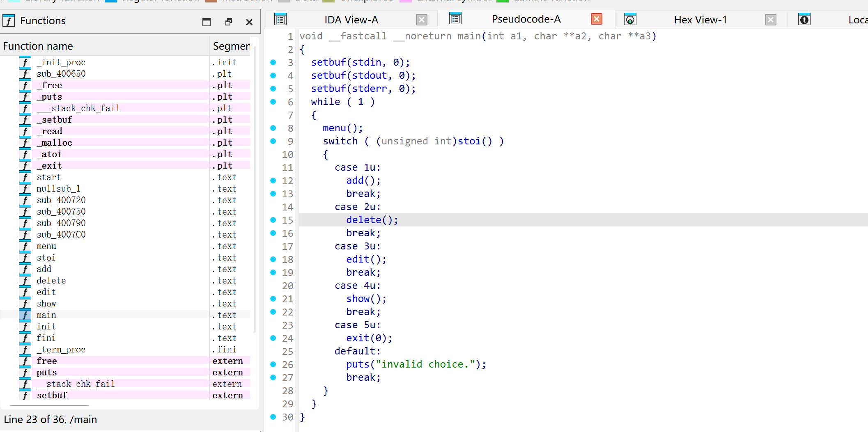Click the add() call in pseudocode
The image size is (868, 432).
pyautogui.click(x=363, y=181)
